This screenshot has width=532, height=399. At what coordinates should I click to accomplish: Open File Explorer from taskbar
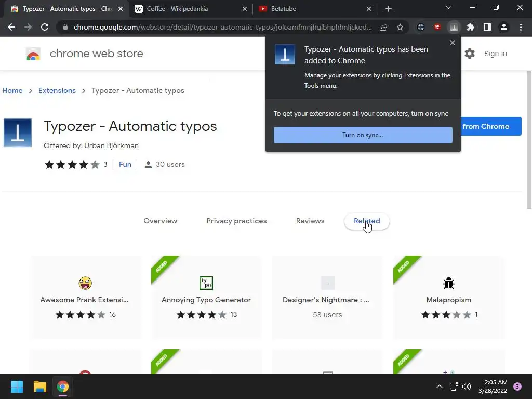pyautogui.click(x=39, y=387)
